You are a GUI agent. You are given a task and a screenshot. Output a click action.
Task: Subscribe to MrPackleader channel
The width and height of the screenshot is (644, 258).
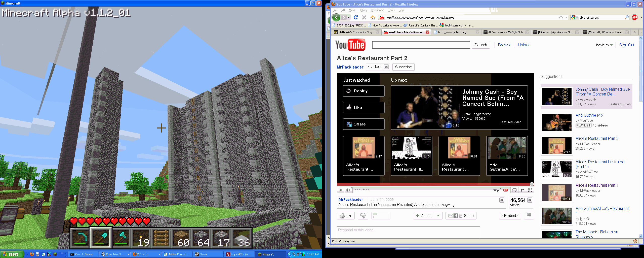click(x=403, y=67)
